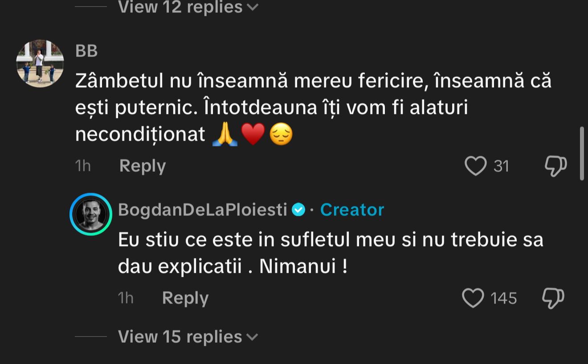Open BB's profile picture

pyautogui.click(x=40, y=63)
